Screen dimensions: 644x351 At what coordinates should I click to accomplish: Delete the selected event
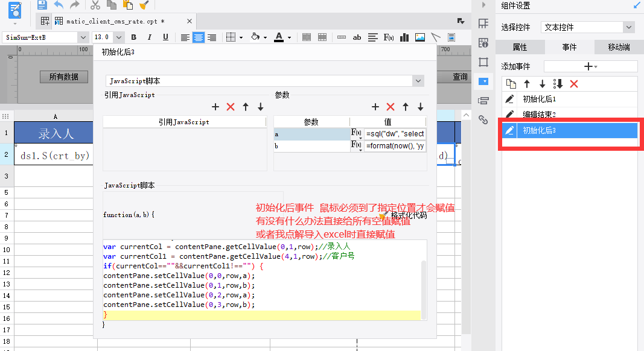pyautogui.click(x=574, y=84)
